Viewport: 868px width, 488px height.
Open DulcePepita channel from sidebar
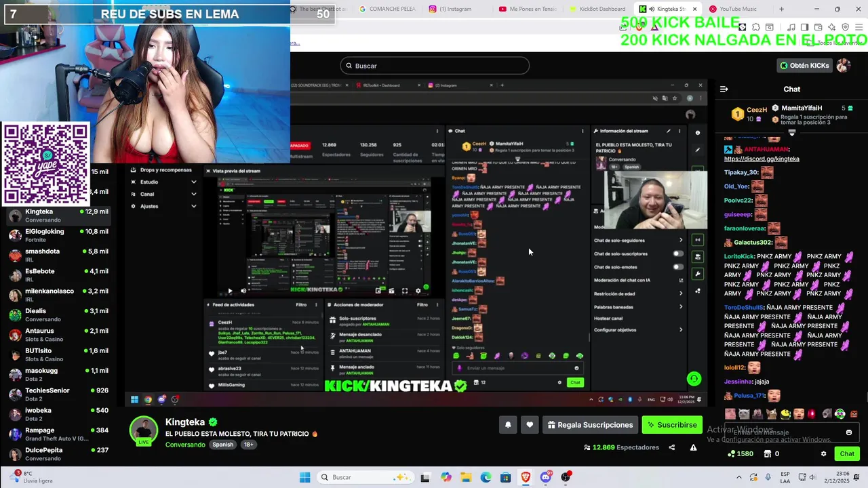[x=58, y=454]
